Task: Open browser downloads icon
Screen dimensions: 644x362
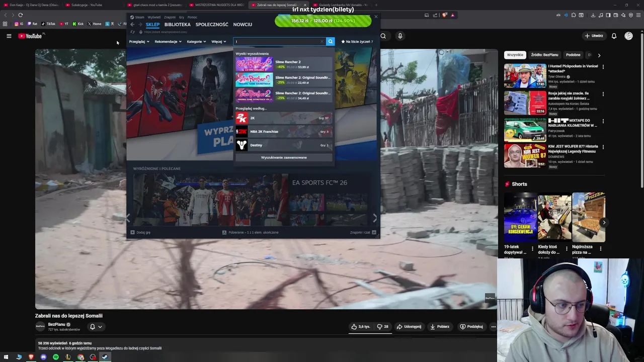Action: coord(593,15)
